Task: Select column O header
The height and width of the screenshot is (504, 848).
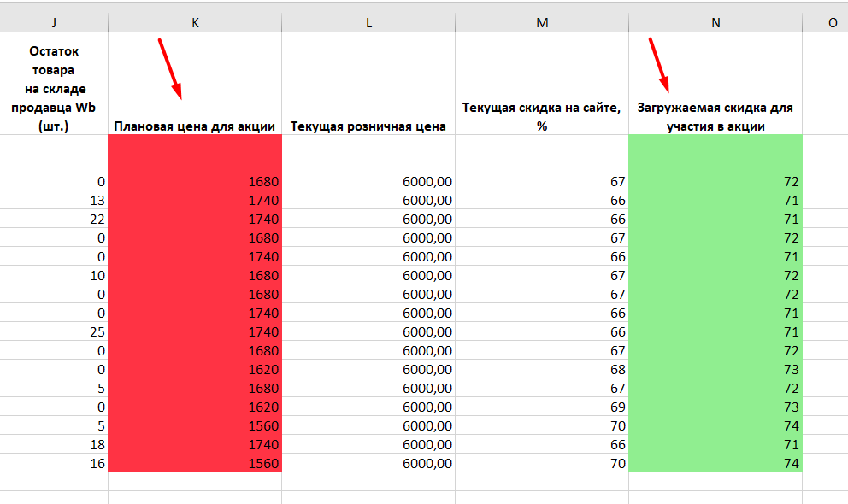Action: [x=832, y=24]
